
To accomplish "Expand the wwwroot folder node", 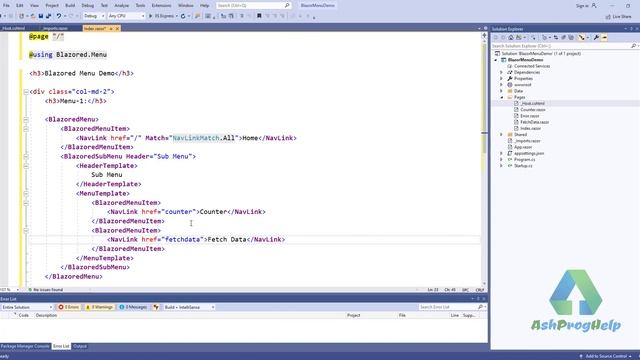I will (x=502, y=85).
